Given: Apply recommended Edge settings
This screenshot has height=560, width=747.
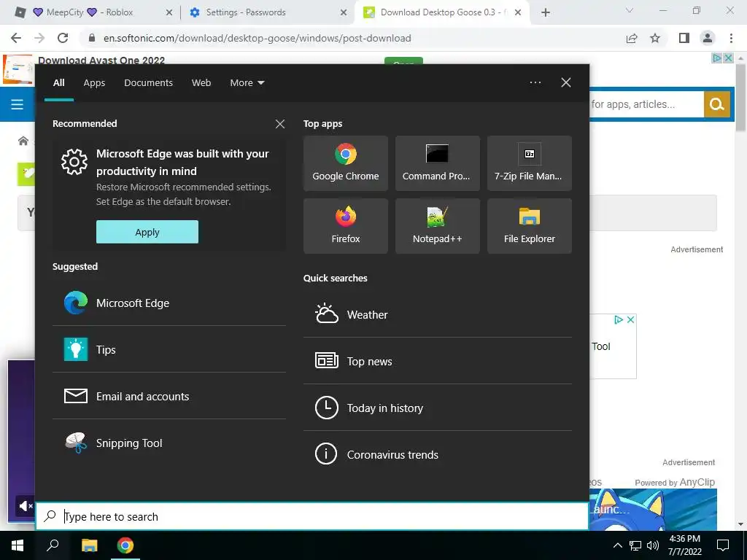Looking at the screenshot, I should point(147,232).
